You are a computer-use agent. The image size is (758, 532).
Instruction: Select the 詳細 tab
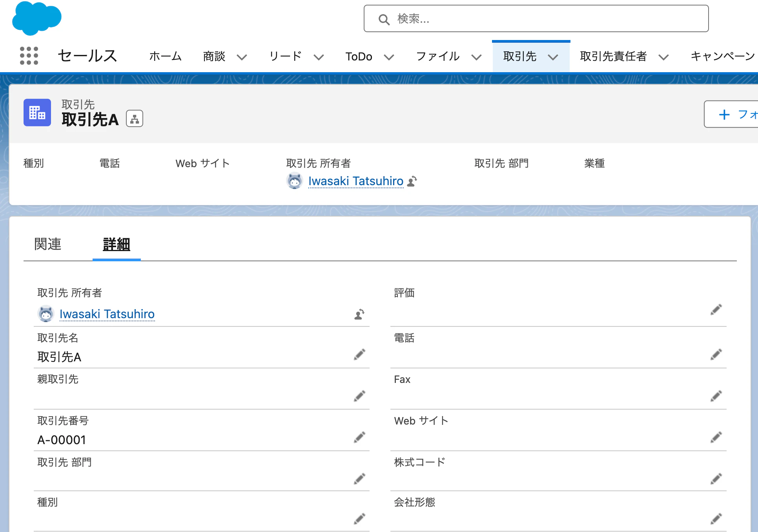(x=117, y=244)
